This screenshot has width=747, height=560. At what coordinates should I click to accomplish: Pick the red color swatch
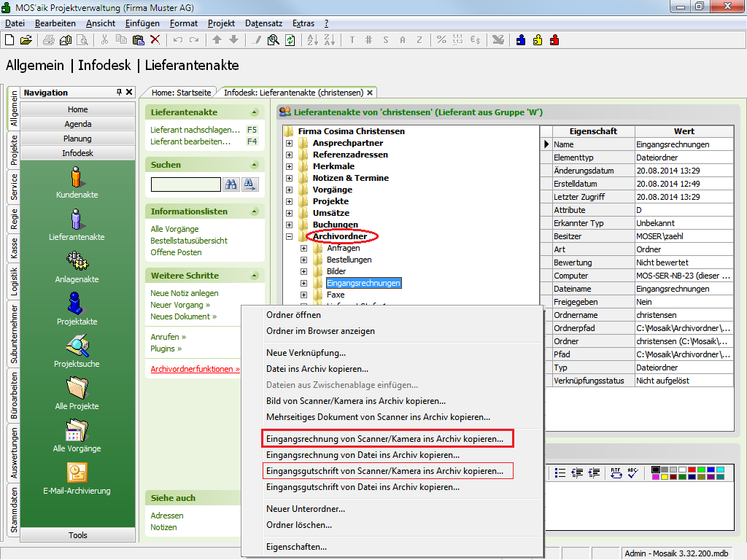(x=691, y=469)
